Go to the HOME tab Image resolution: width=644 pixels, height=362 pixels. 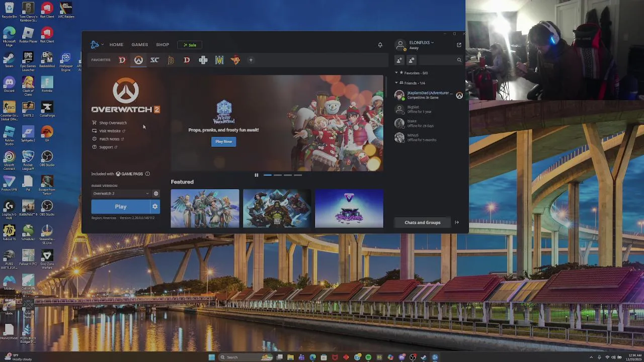coord(116,45)
